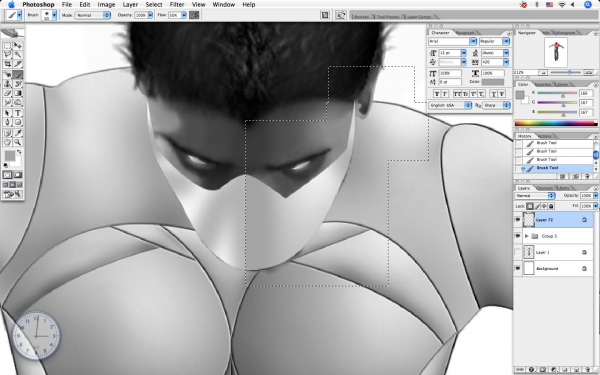Select the Type tool
The width and height of the screenshot is (600, 375).
(18, 113)
